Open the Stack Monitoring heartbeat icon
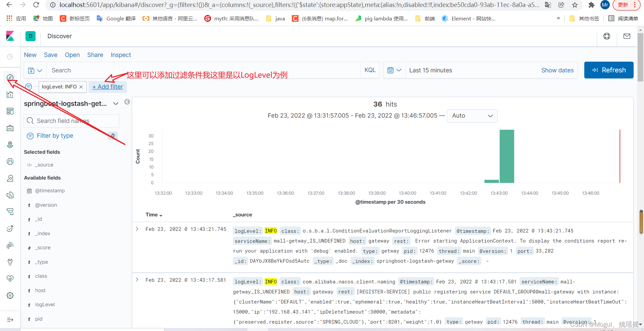Viewport: 644px width, 331px height. 10,279
